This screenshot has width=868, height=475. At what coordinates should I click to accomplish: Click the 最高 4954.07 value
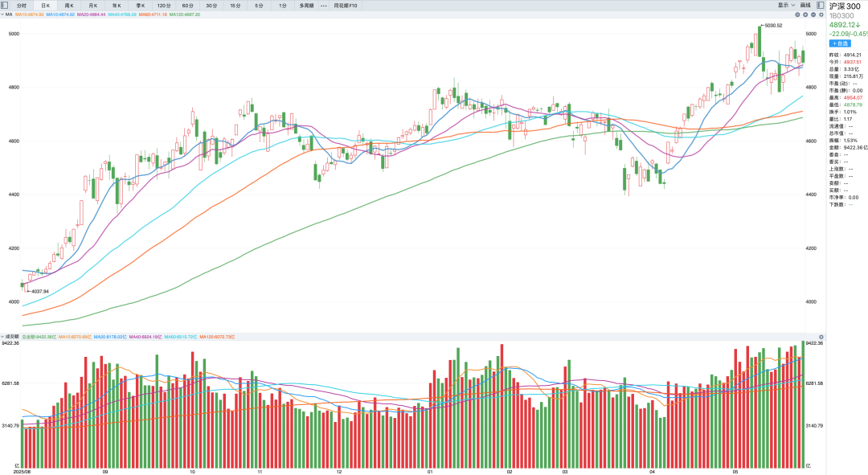tap(853, 97)
